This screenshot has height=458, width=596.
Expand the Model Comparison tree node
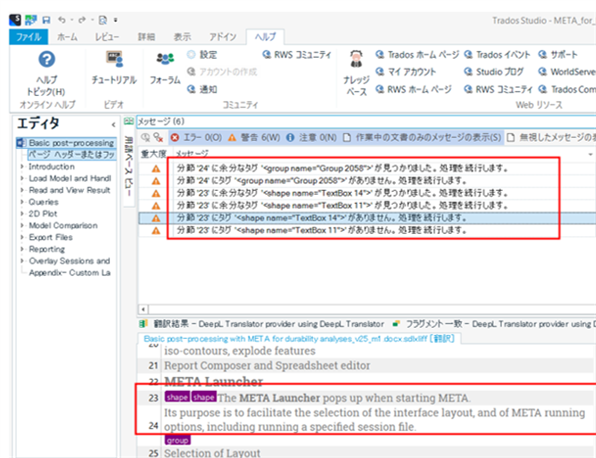click(x=22, y=225)
